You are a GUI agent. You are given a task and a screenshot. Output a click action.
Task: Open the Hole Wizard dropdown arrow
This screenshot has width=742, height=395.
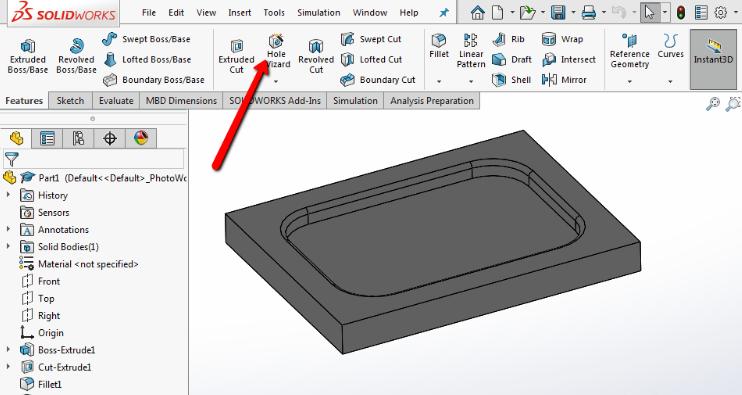point(276,81)
